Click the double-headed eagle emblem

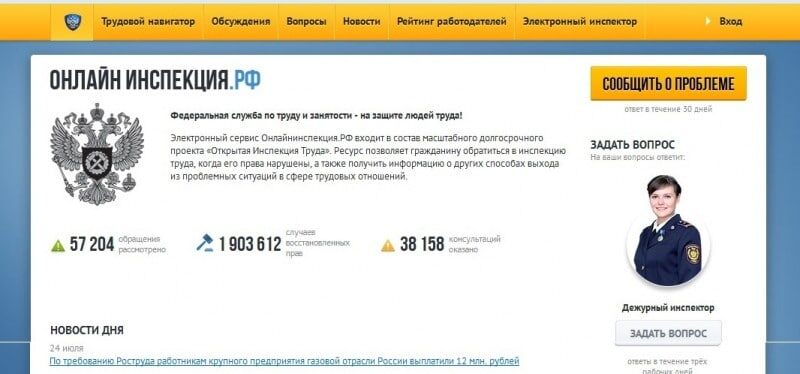click(96, 154)
